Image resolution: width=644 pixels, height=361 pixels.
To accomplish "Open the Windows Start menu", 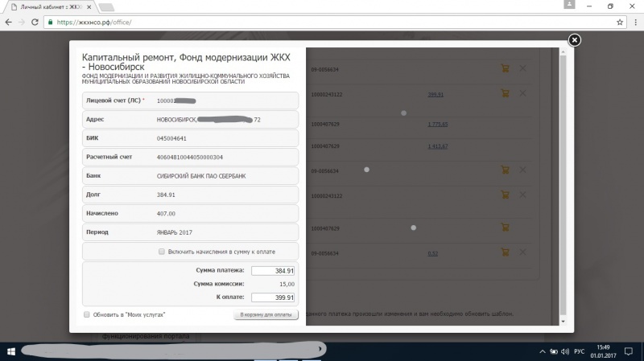I will click(10, 351).
